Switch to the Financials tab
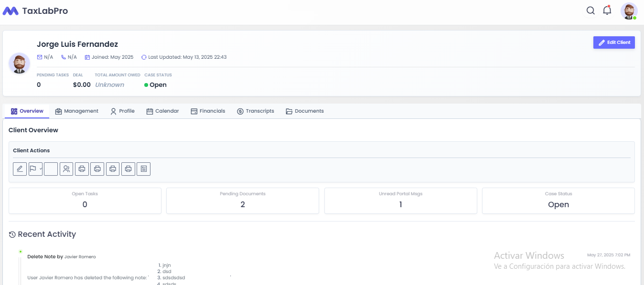Viewport: 644px width, 285px height. 208,111
